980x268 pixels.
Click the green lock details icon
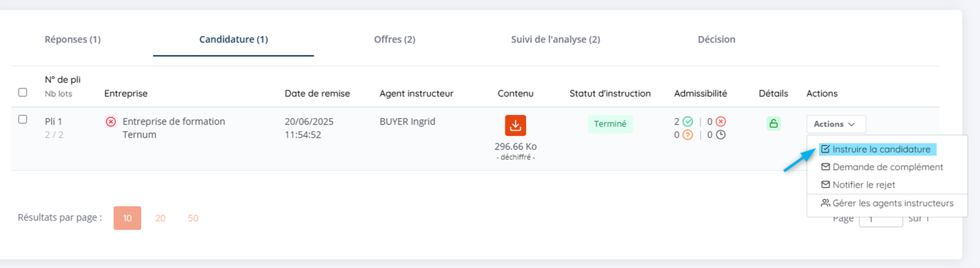[x=773, y=124]
